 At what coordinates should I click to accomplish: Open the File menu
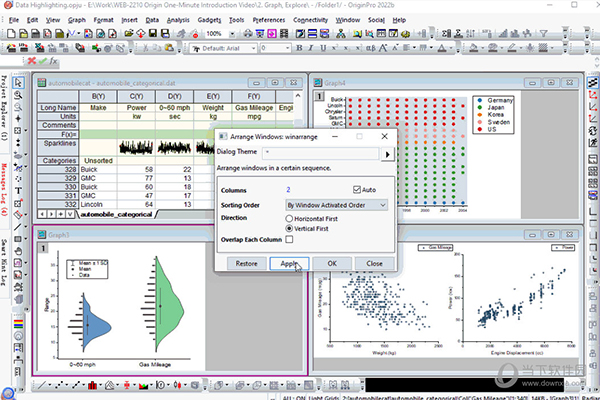(x=14, y=20)
